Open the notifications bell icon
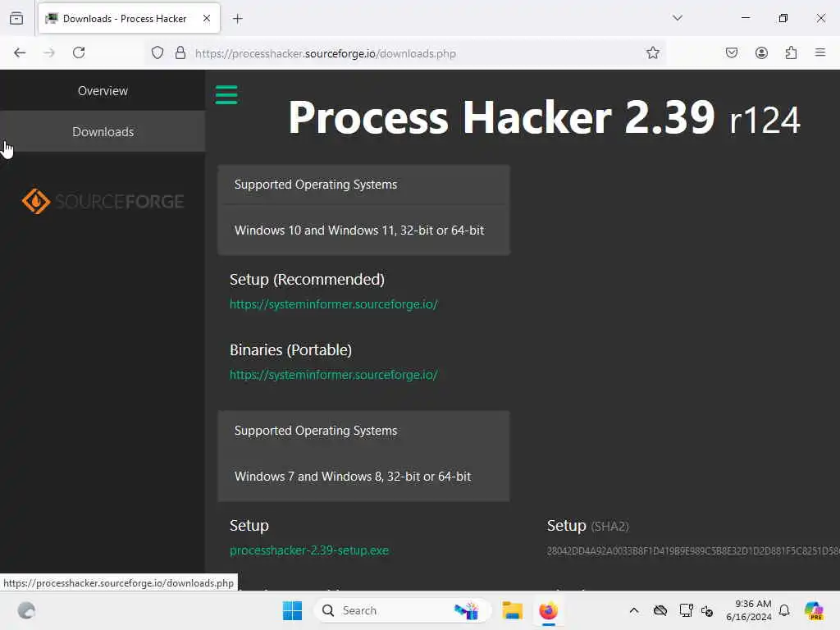This screenshot has height=630, width=840. point(784,610)
